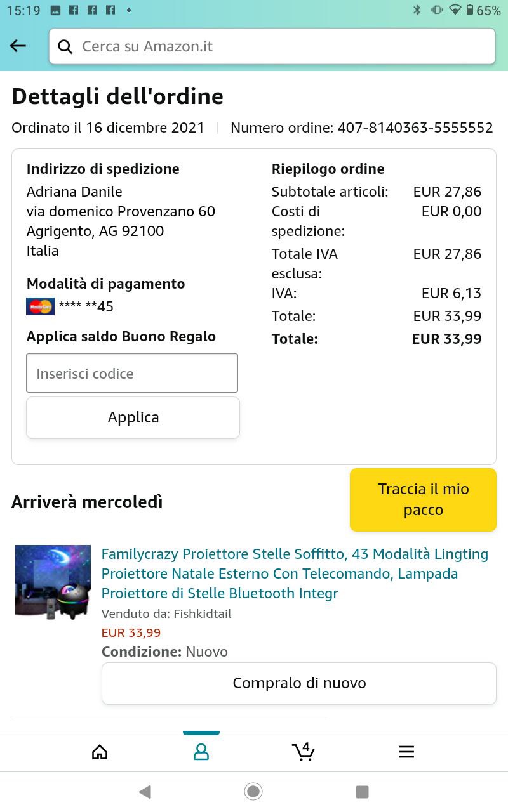Viewport: 508px width, 812px height.
Task: Tap Traccia il mio pacco button
Action: pos(423,500)
